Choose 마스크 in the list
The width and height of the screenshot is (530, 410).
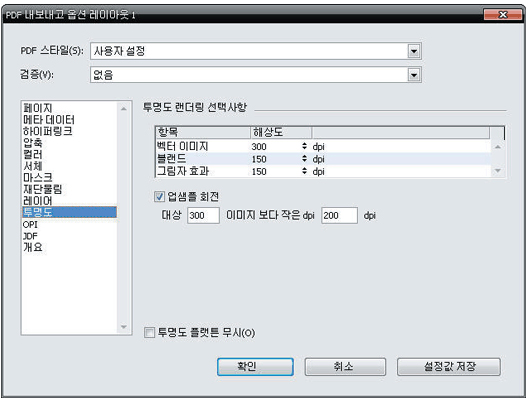(69, 177)
